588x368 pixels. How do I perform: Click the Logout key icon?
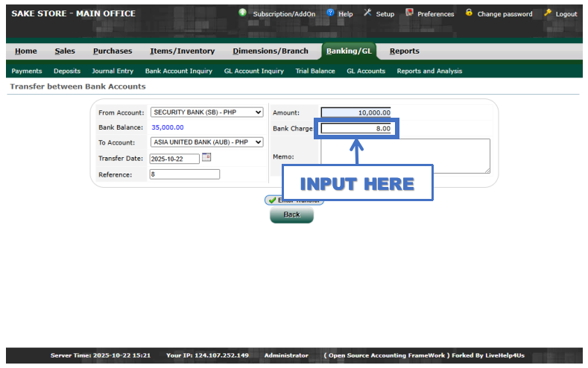tap(548, 13)
